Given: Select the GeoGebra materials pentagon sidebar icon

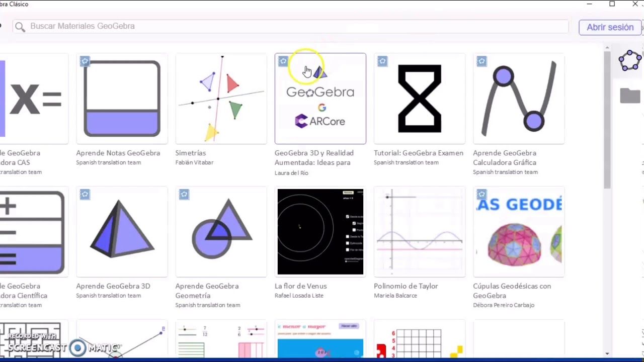Looking at the screenshot, I should [630, 61].
